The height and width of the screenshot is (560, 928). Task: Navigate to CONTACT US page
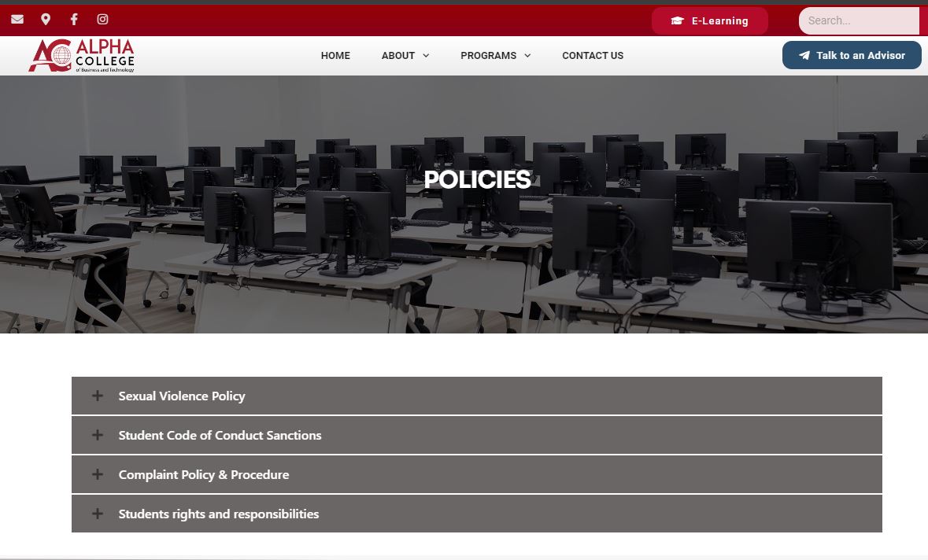593,56
